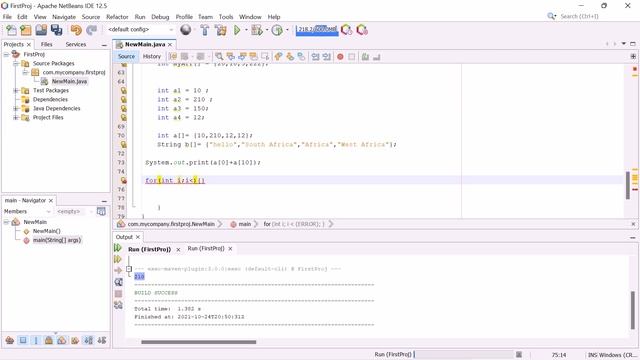Click the Profile Project toolbar icon
The width and height of the screenshot is (640, 360).
pyautogui.click(x=277, y=30)
